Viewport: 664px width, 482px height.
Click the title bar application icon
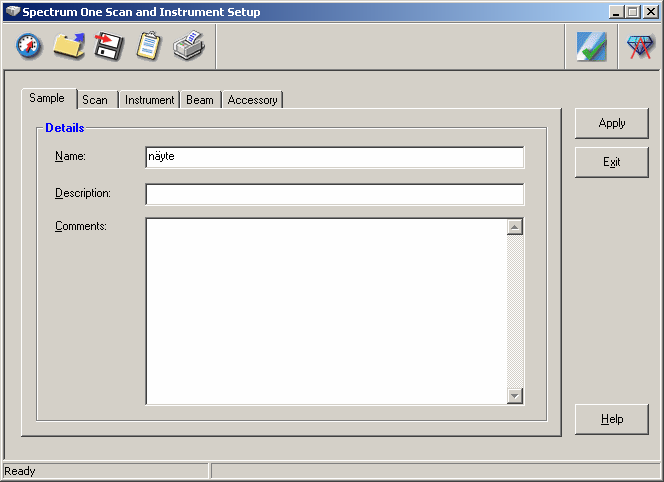13,11
